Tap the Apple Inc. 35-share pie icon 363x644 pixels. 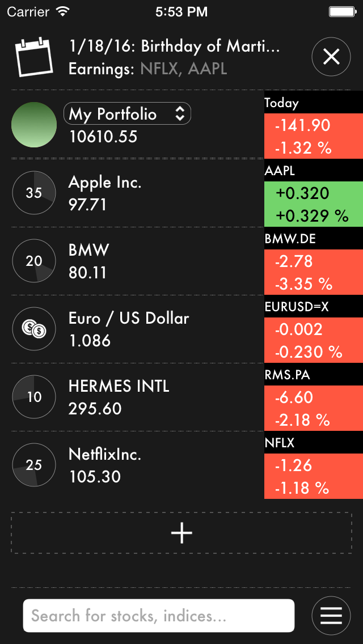34,193
